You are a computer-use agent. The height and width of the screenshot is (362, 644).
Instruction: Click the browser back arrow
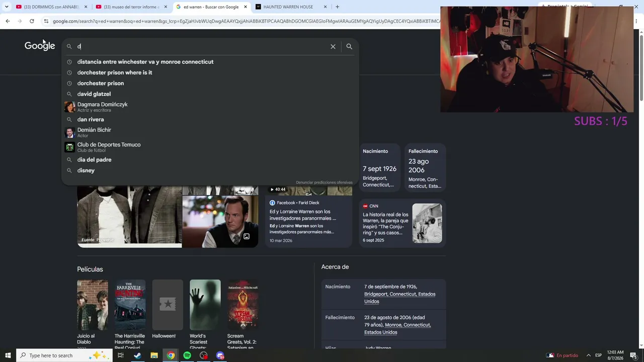[x=8, y=21]
